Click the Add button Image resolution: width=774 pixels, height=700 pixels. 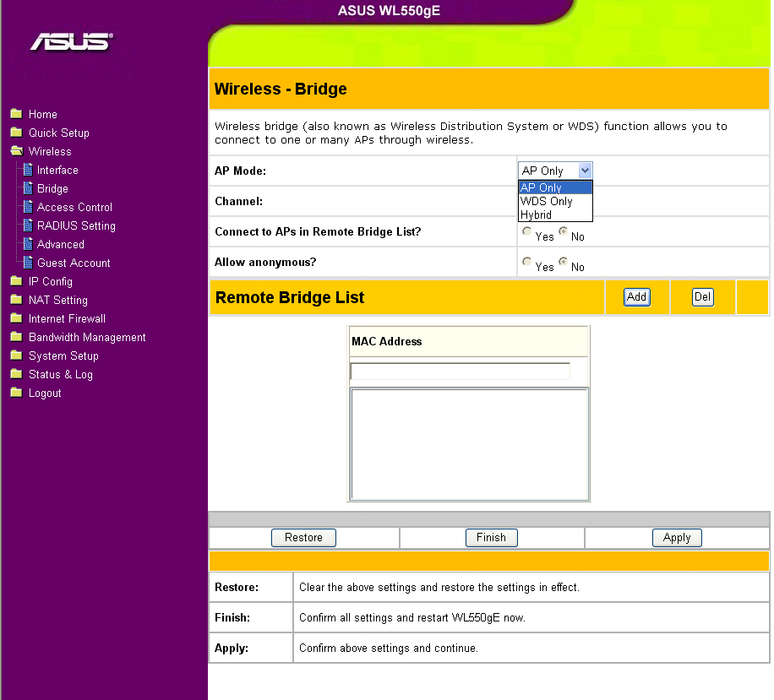tap(637, 297)
